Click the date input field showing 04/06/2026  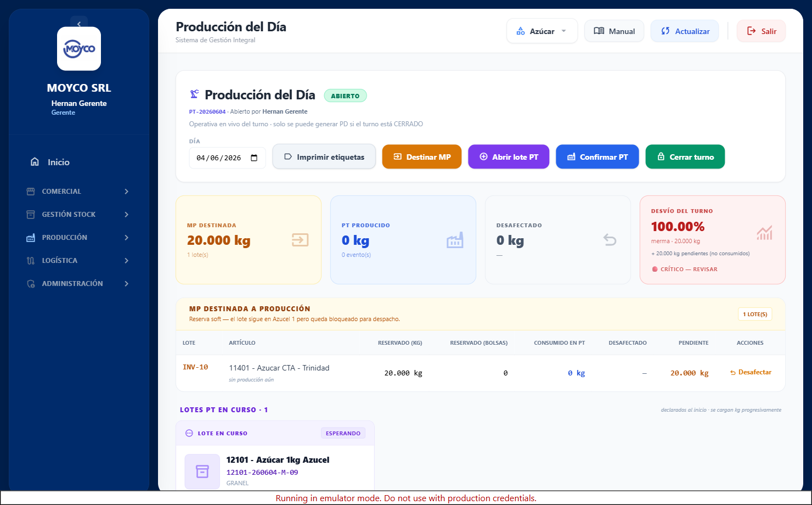(228, 158)
